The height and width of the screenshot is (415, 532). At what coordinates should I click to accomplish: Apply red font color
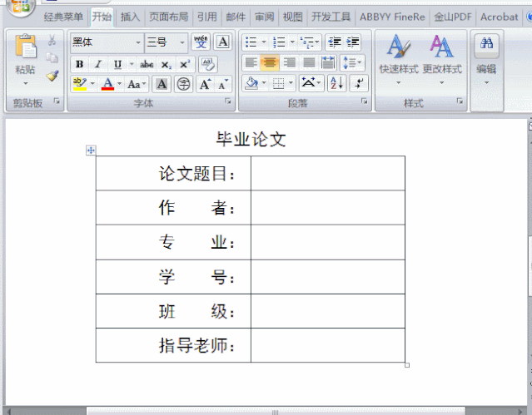pyautogui.click(x=107, y=84)
